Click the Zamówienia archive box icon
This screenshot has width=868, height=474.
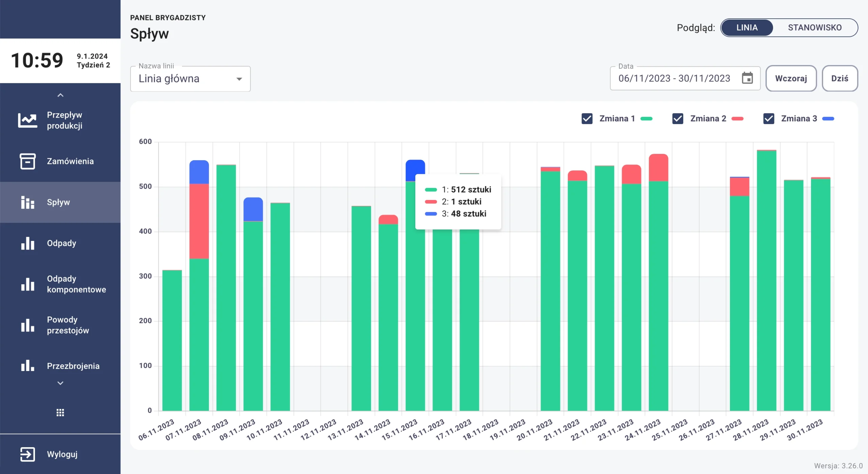(27, 161)
